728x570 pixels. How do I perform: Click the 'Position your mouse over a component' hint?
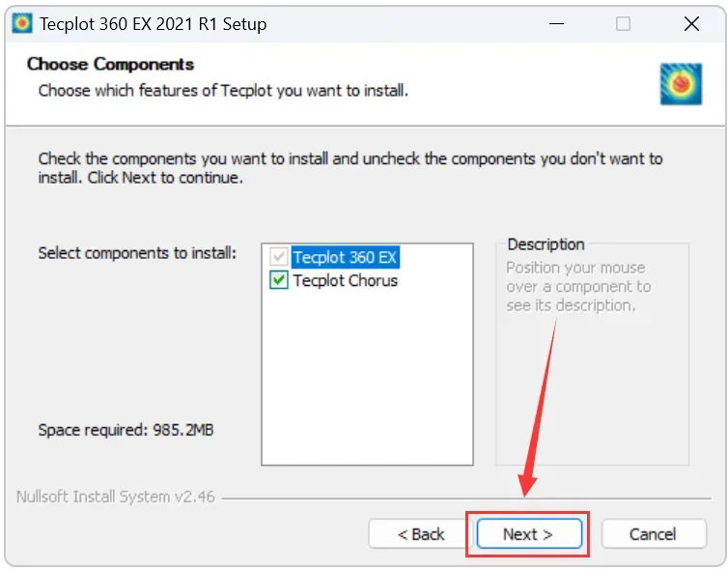[578, 286]
